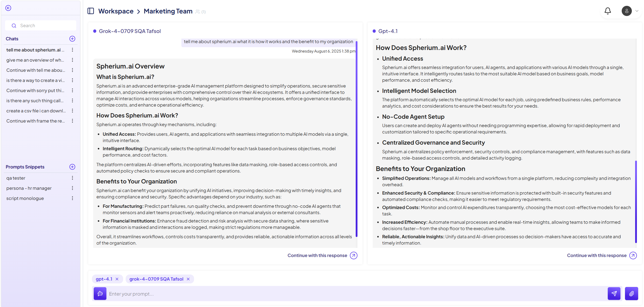
Task: Send the prompt with paper plane icon
Action: pos(614,294)
